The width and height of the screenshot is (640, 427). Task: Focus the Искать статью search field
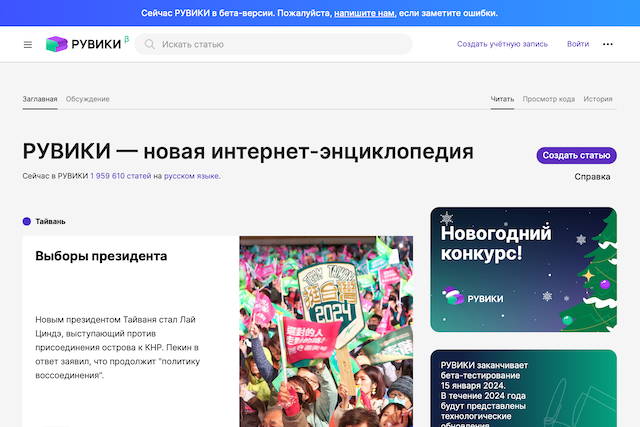(273, 44)
